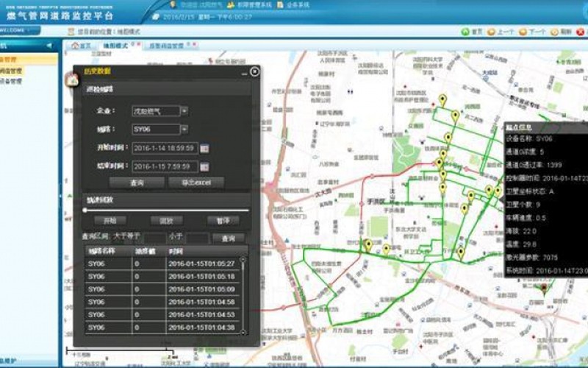
Task: Collapse the left sidebar with arrow icon
Action: click(49, 46)
